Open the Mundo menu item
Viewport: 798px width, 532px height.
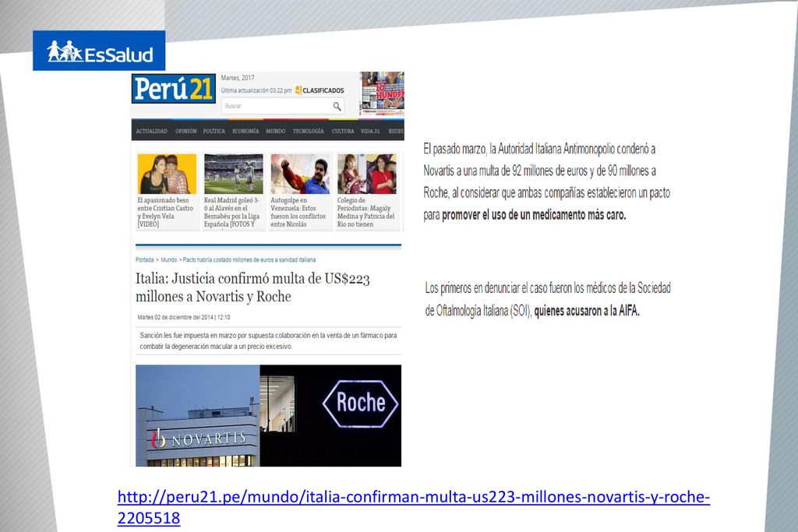pos(275,131)
